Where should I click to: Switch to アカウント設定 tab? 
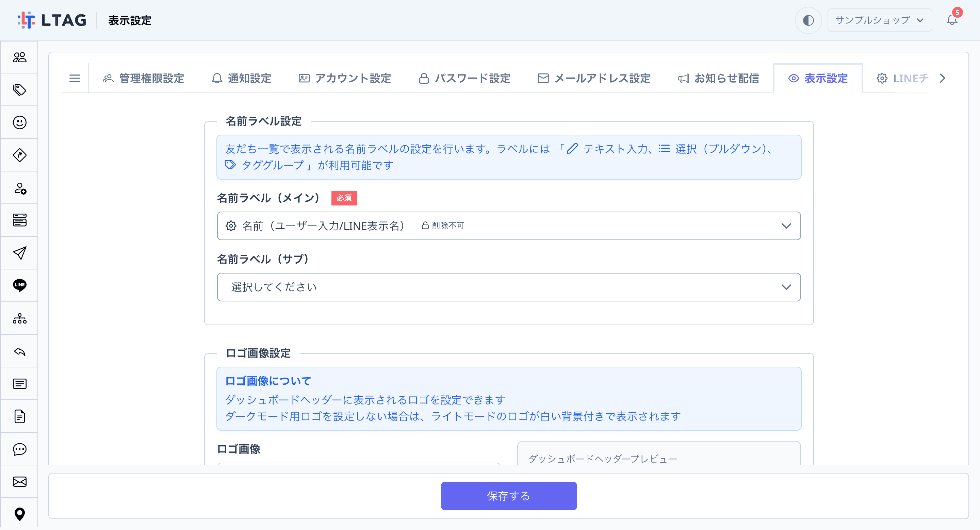click(345, 78)
